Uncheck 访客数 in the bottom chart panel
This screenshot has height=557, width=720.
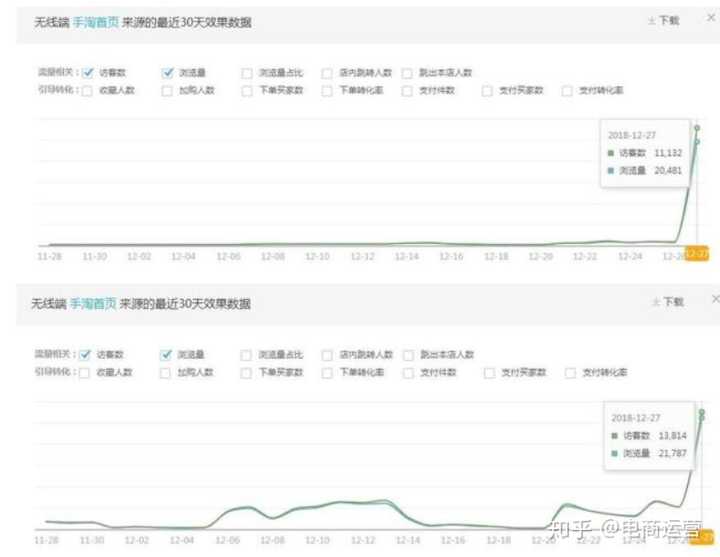coord(85,354)
